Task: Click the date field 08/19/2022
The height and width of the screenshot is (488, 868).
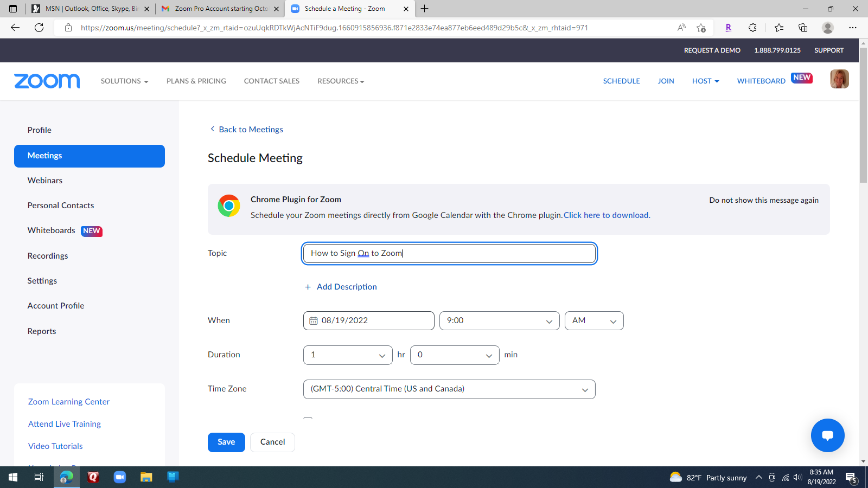Action: 369,321
